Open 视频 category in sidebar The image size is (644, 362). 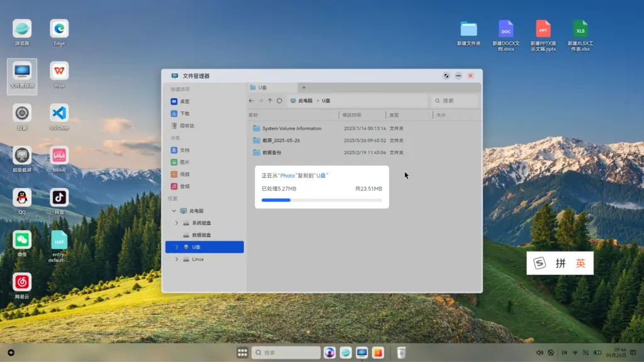(184, 174)
